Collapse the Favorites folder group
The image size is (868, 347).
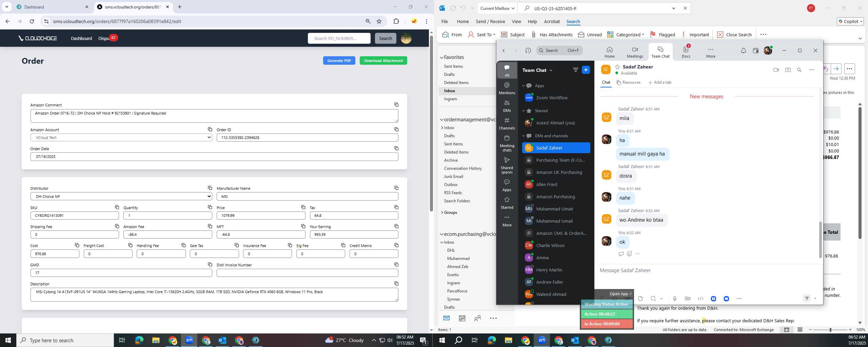[x=442, y=57]
